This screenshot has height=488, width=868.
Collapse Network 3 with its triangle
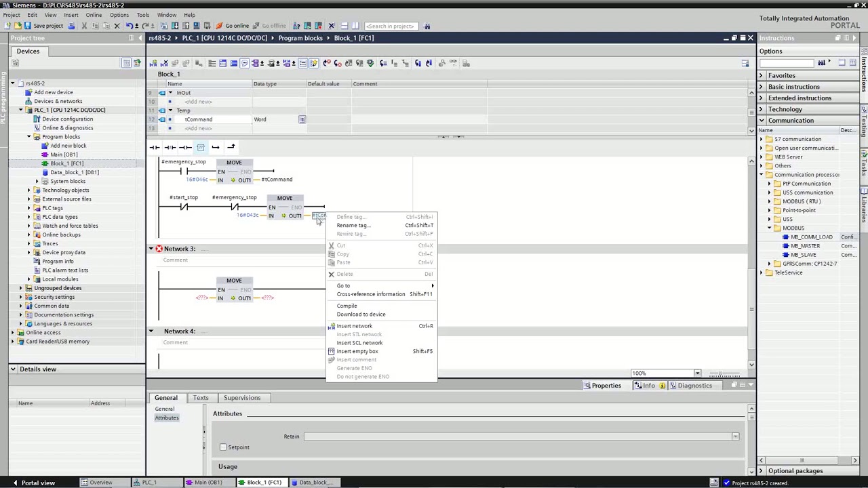[151, 249]
